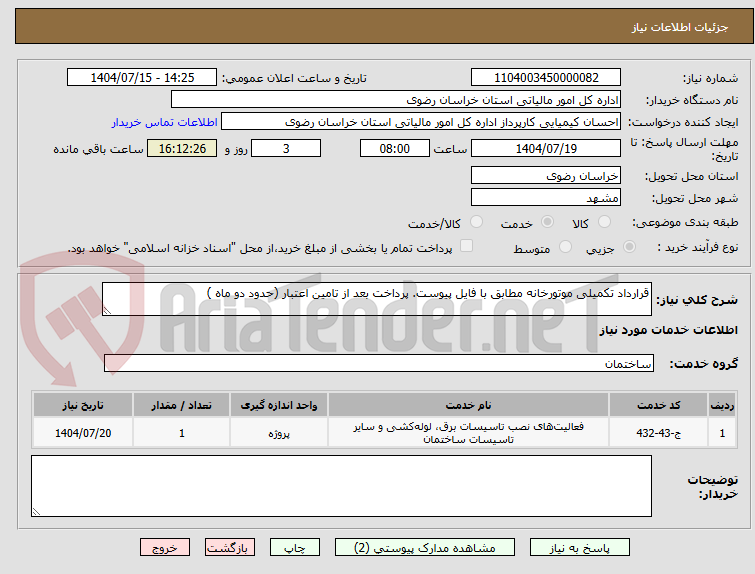Click the نام دستگاه خریدار field
The height and width of the screenshot is (574, 755).
click(396, 100)
